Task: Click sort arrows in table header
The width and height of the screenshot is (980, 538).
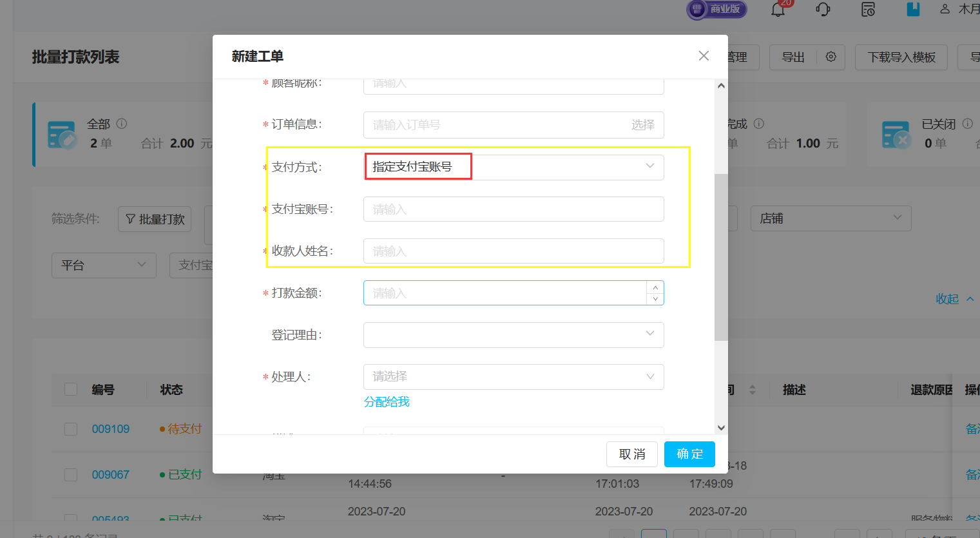Action: 752,390
